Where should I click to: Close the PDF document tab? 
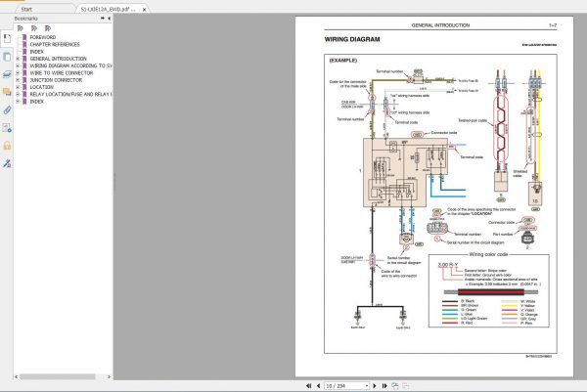coord(145,10)
